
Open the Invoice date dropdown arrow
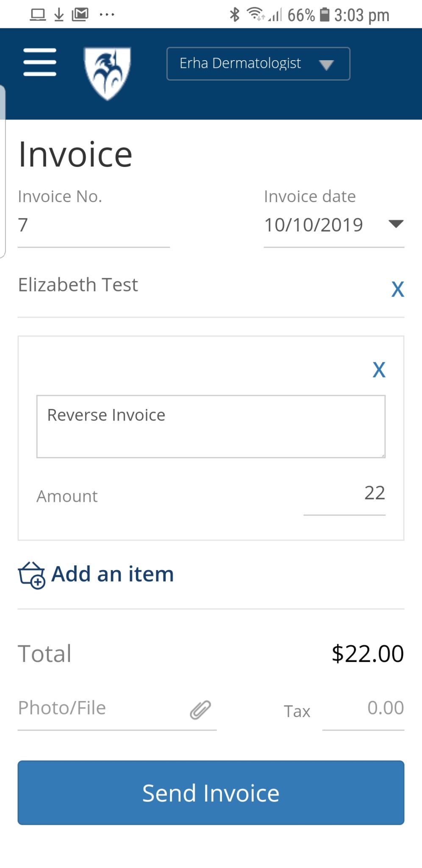point(396,224)
